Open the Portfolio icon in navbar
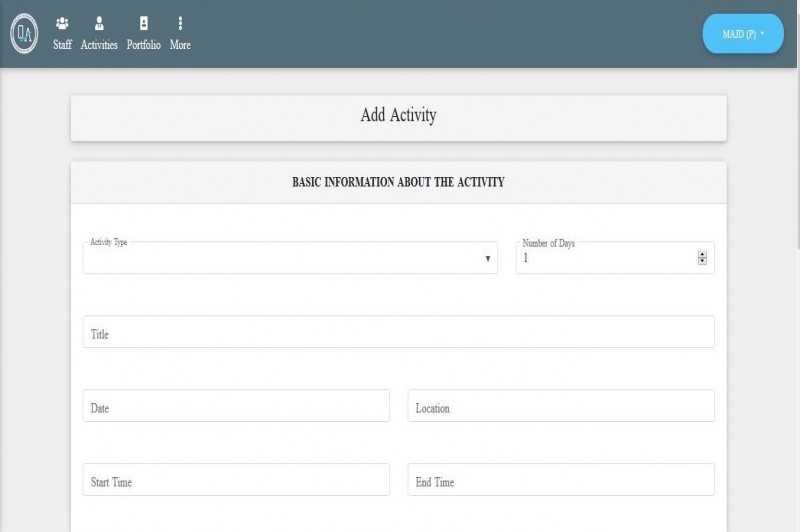800x532 pixels. point(143,23)
